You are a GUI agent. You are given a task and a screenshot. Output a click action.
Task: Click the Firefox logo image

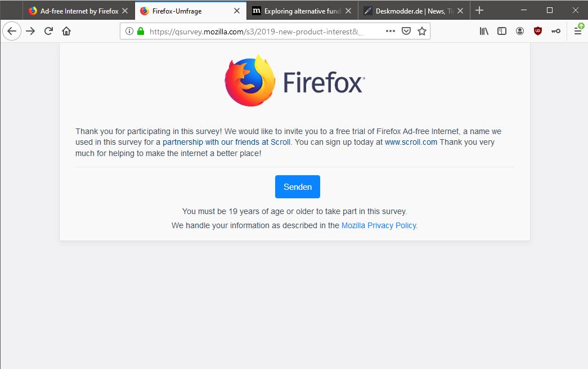(x=295, y=81)
